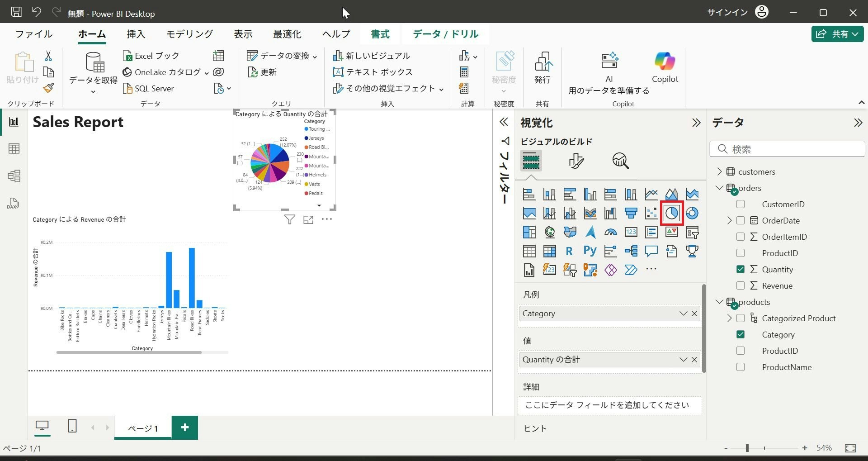Select the table visual icon
868x461 pixels.
tap(529, 251)
